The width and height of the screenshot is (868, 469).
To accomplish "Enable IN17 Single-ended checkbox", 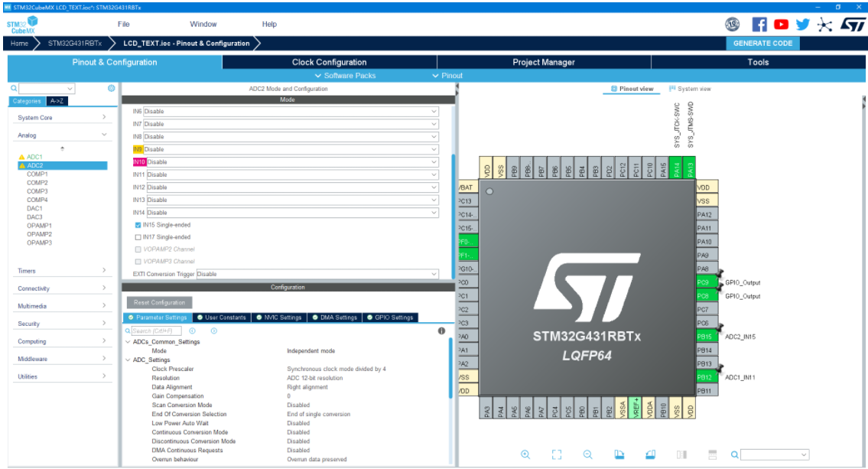I will point(138,237).
